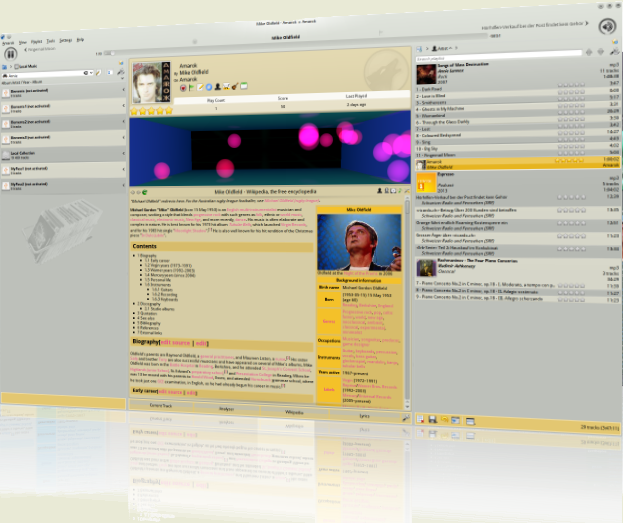Viewport: 623px width, 523px height.
Task: Click edit source link beside Biography heading
Action: point(175,343)
